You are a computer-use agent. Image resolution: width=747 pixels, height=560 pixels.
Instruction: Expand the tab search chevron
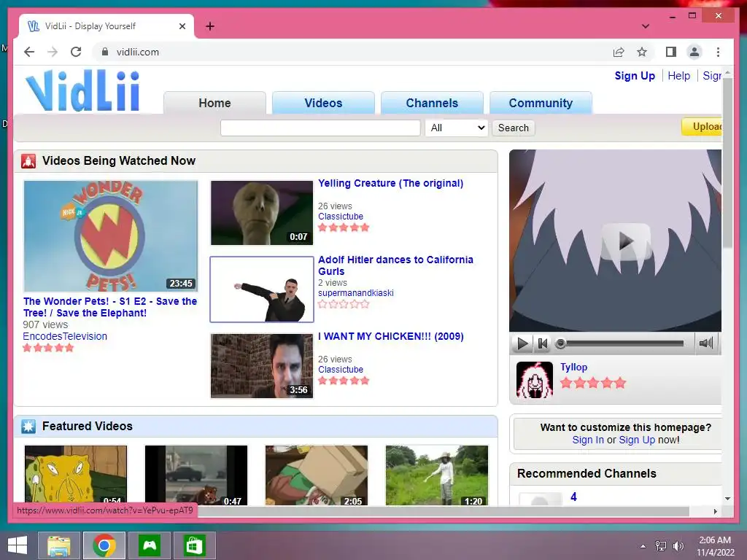point(645,26)
